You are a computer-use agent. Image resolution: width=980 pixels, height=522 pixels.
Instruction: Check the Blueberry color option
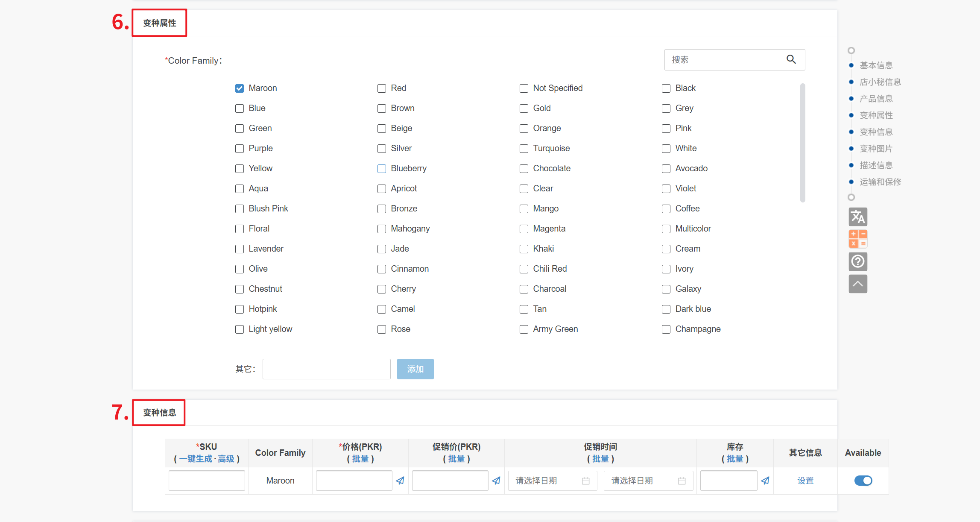coord(382,169)
